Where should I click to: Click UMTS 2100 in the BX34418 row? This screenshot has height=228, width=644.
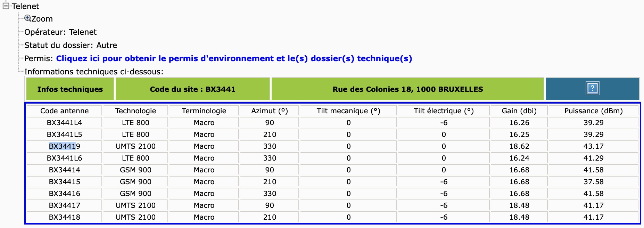135,217
